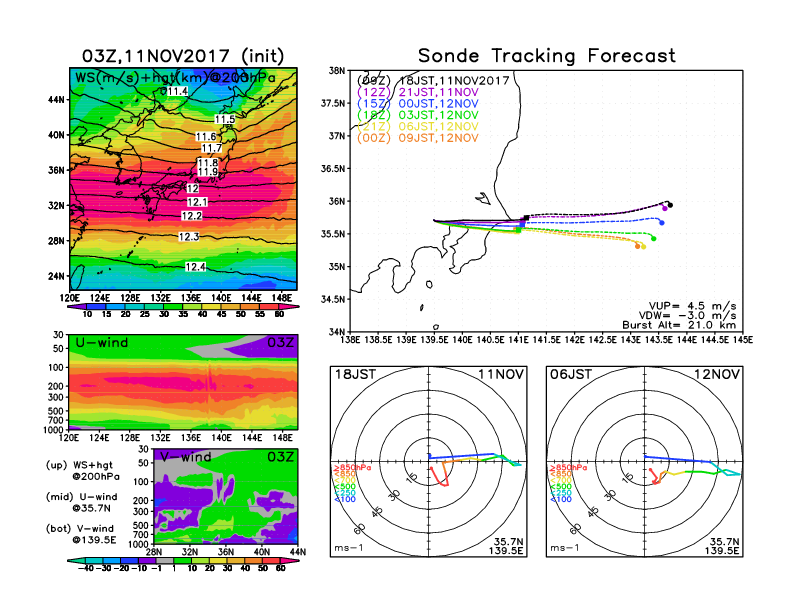This screenshot has width=792, height=612.
Task: Click the "12.3" contour label
Action: click(x=188, y=236)
